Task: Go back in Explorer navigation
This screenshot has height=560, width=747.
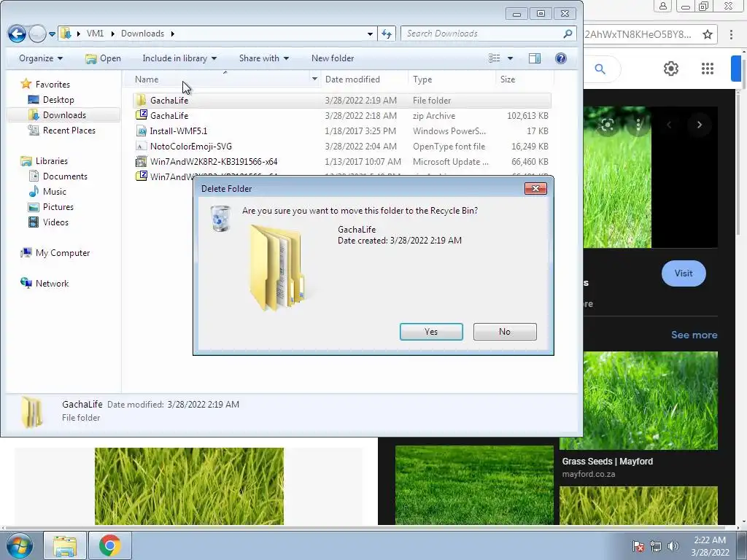Action: [18, 34]
